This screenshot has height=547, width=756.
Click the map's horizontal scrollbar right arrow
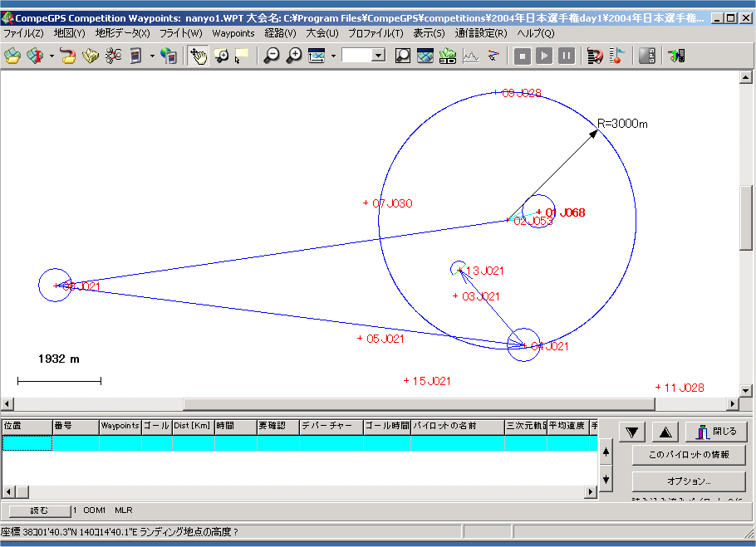point(733,403)
